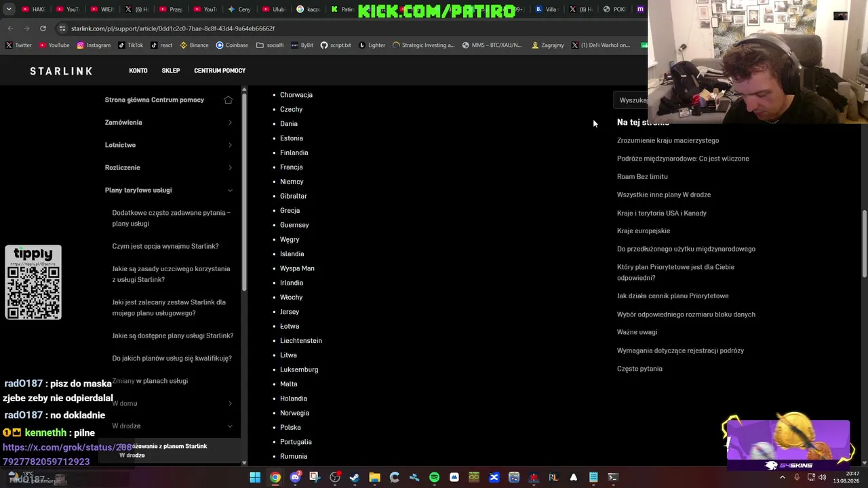Click 'Polska' in the country list
The width and height of the screenshot is (868, 488).
tap(290, 428)
